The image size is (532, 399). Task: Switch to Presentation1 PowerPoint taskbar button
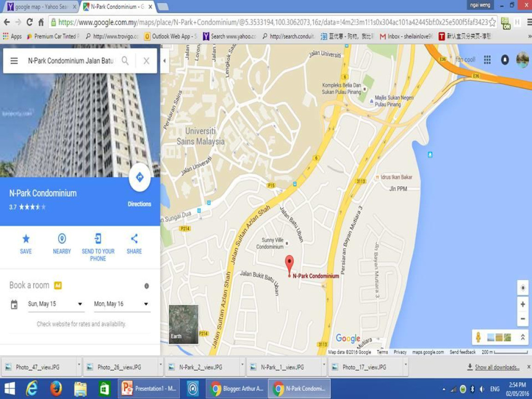(149, 388)
